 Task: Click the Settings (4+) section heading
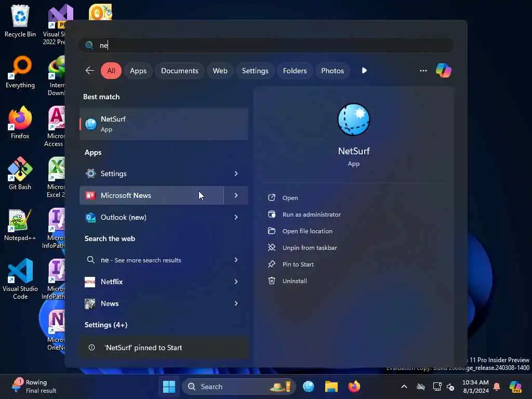click(x=106, y=325)
